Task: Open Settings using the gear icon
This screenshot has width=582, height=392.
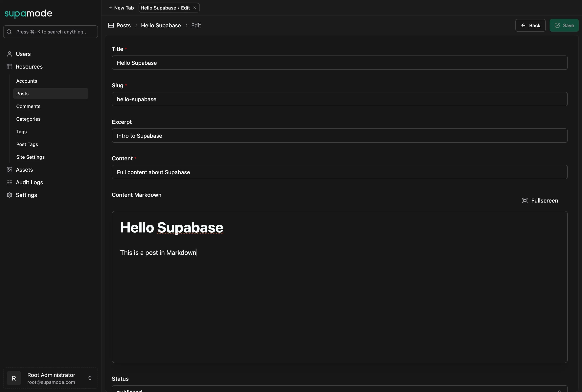Action: tap(10, 195)
